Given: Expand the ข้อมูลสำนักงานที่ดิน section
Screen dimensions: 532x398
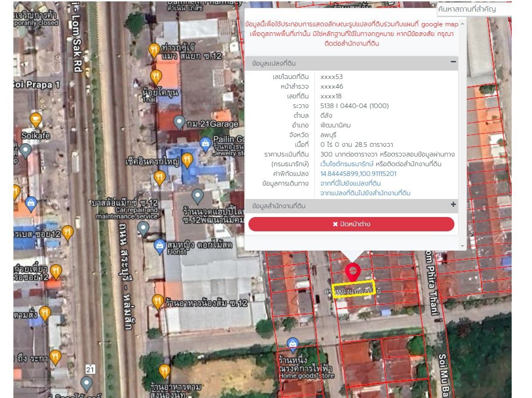Looking at the screenshot, I should [453, 205].
